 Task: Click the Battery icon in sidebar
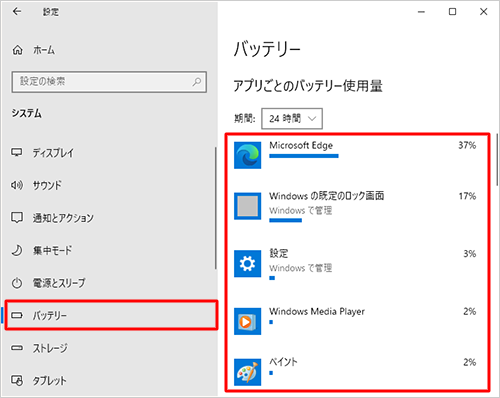coord(17,315)
